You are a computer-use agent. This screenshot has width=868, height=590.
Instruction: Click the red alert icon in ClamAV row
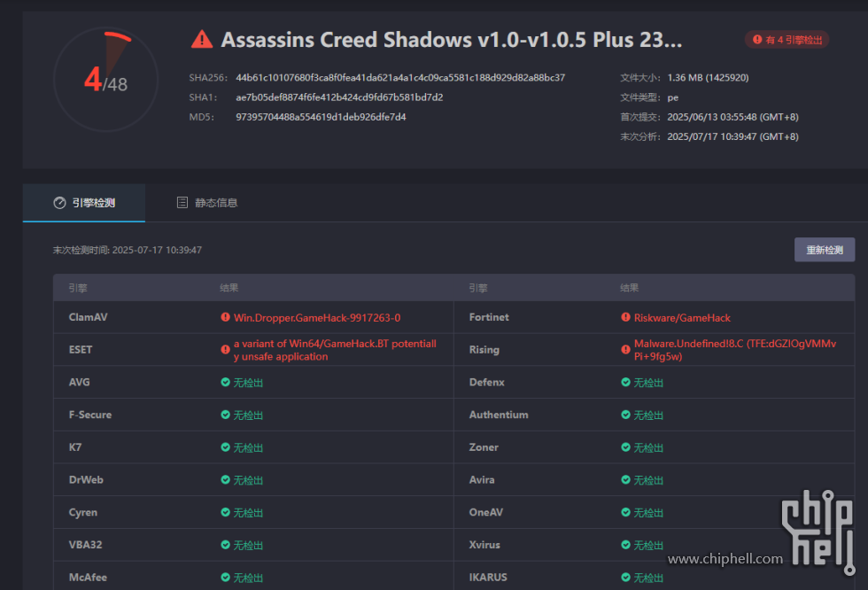[225, 317]
